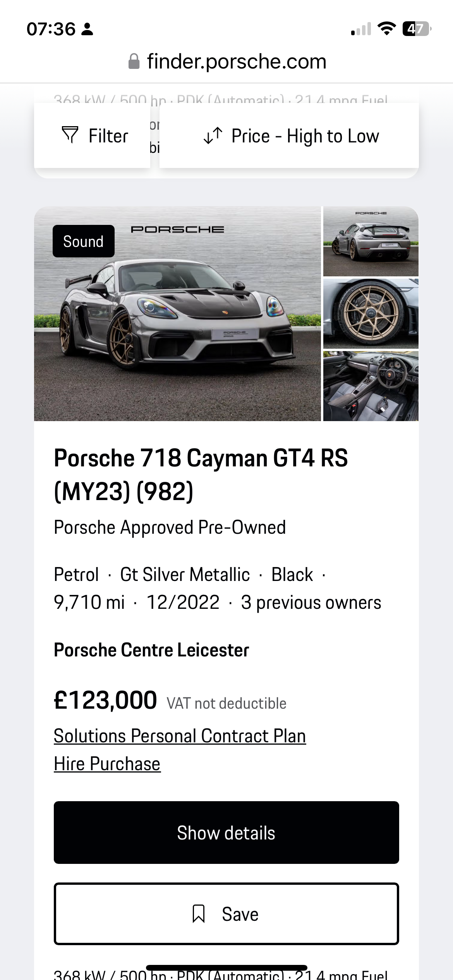Open the Solutions Personal Contract Plan link

(x=180, y=736)
